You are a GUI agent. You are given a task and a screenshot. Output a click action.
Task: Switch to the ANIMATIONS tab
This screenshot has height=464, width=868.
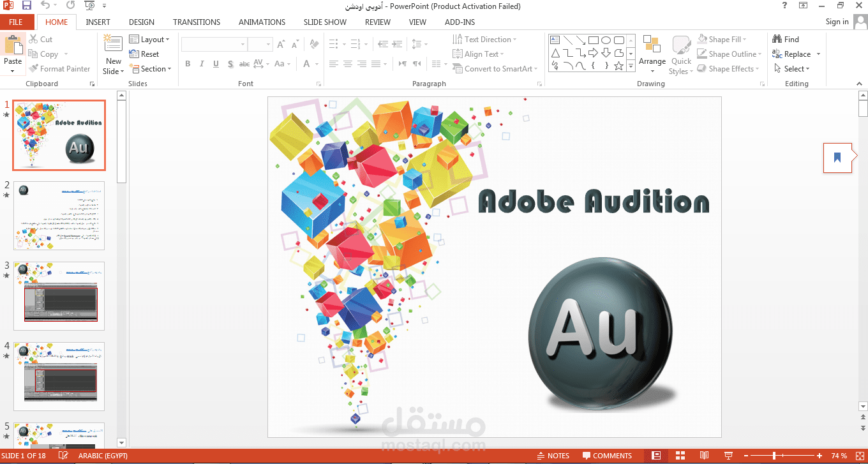(x=262, y=22)
